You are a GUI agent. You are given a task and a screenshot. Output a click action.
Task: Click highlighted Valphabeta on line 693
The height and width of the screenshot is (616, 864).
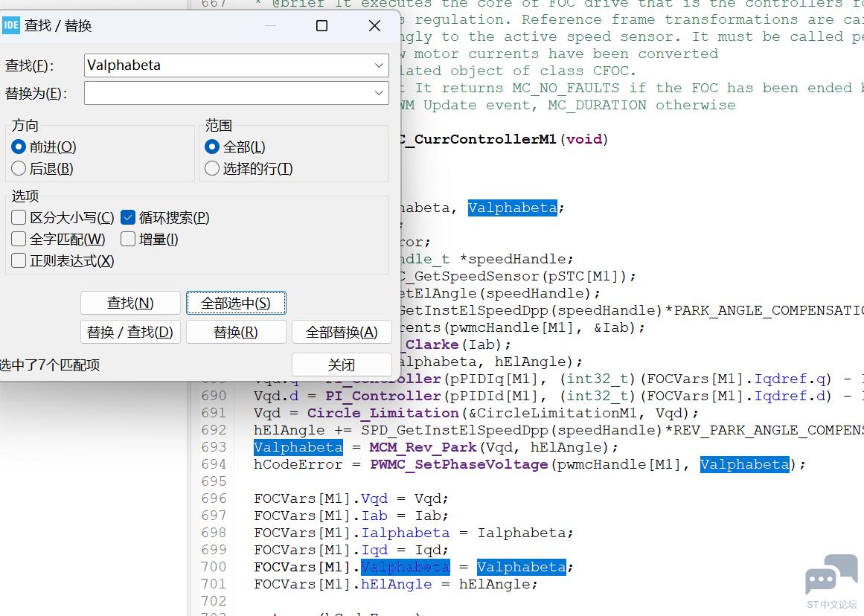298,447
